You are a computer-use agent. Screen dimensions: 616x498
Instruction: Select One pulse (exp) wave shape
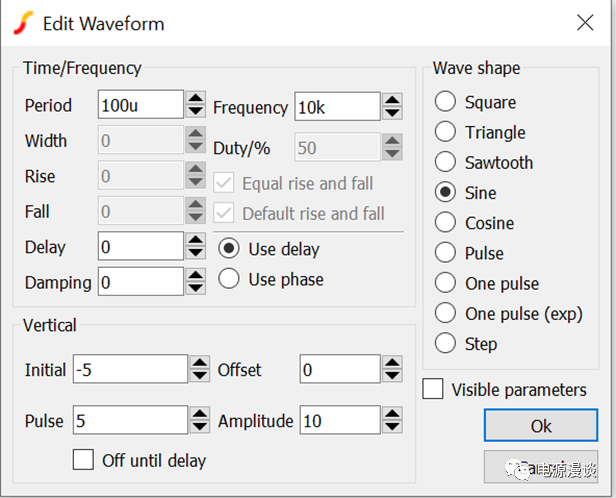point(445,313)
